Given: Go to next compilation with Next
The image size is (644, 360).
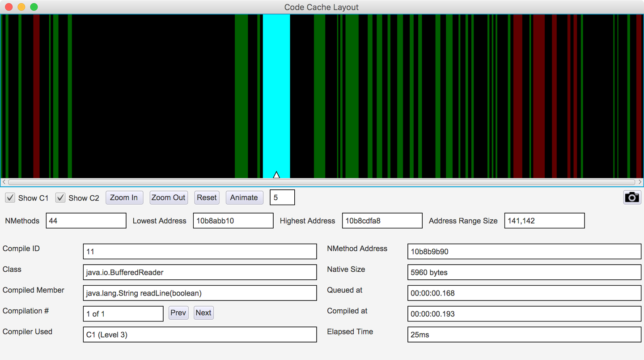Looking at the screenshot, I should pos(203,313).
